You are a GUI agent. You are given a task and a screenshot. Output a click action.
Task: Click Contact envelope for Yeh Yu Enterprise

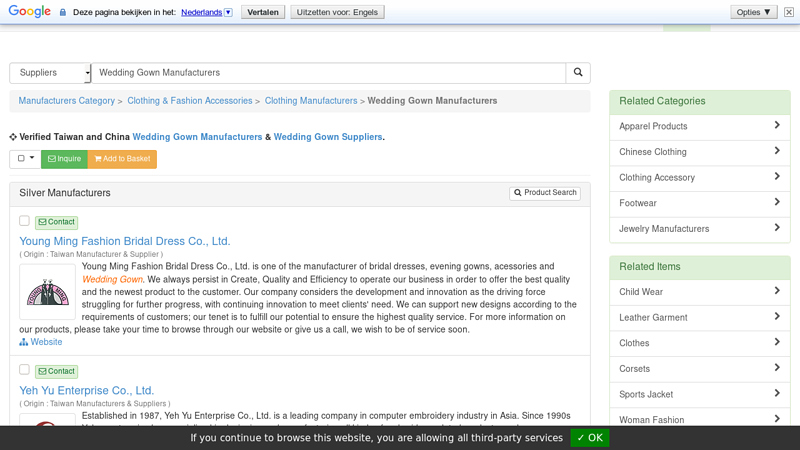click(x=57, y=371)
